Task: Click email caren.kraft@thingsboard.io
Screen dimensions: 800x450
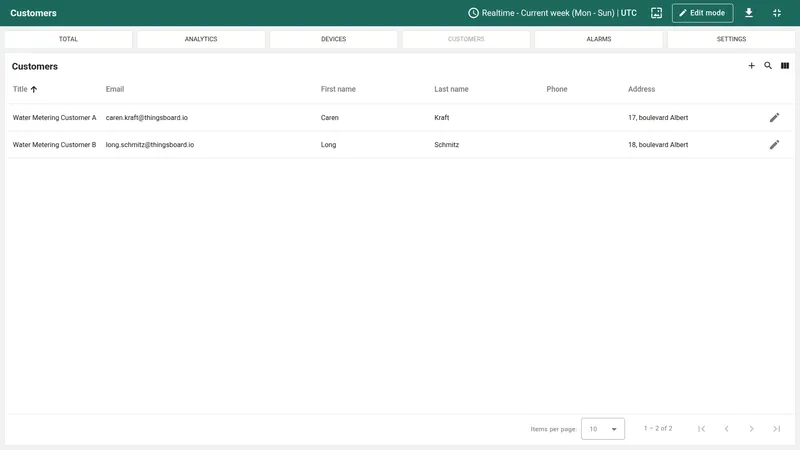Action: point(146,117)
